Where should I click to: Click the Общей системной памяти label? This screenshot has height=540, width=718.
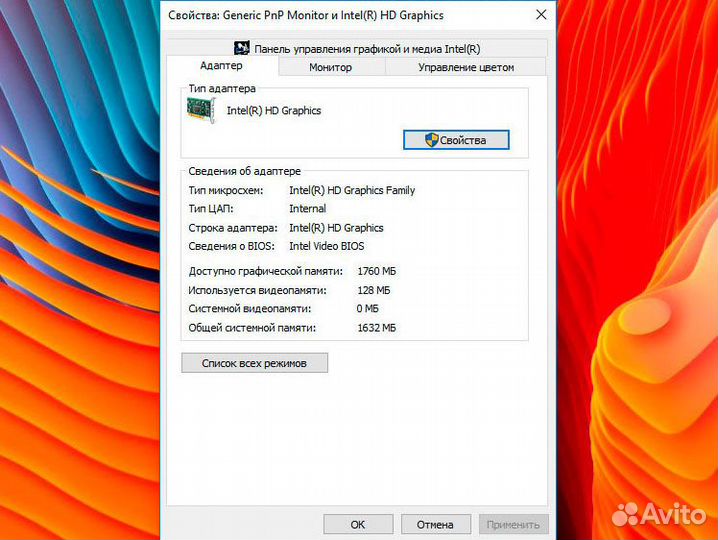coord(252,328)
